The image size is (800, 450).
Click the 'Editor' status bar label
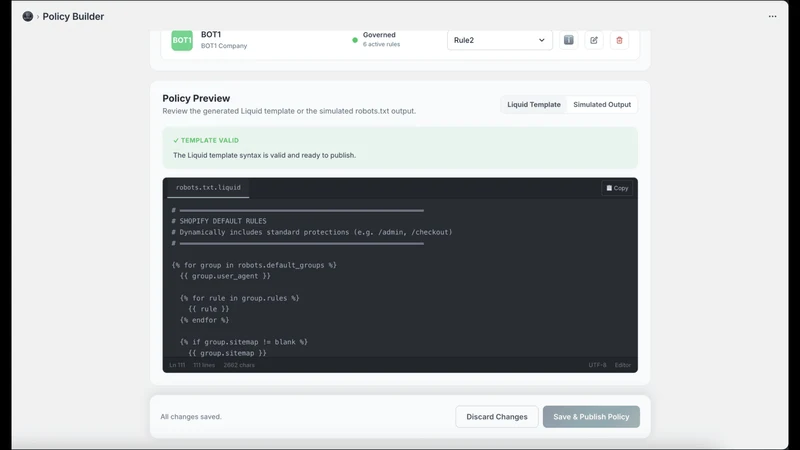click(x=622, y=365)
